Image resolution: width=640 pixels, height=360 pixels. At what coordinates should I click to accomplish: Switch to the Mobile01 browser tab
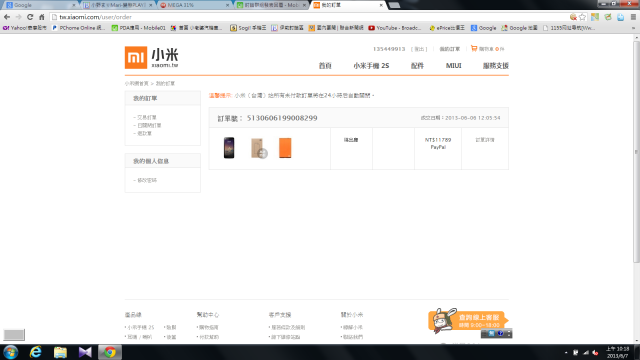(271, 5)
